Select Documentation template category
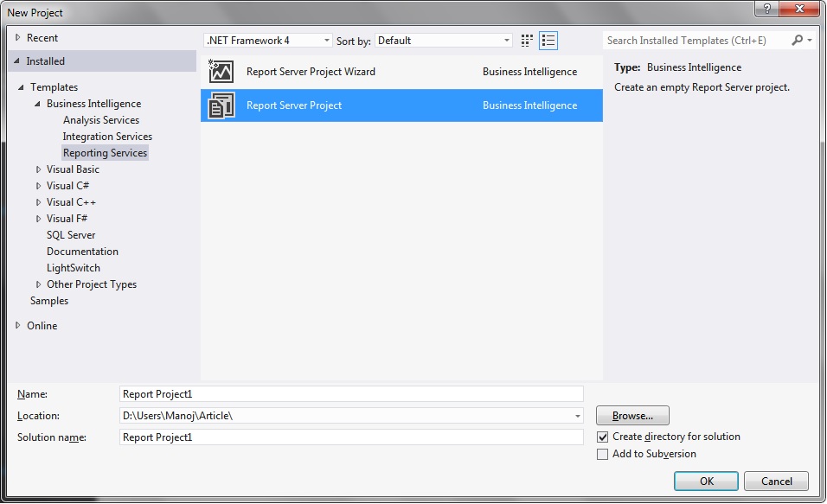 tap(82, 252)
